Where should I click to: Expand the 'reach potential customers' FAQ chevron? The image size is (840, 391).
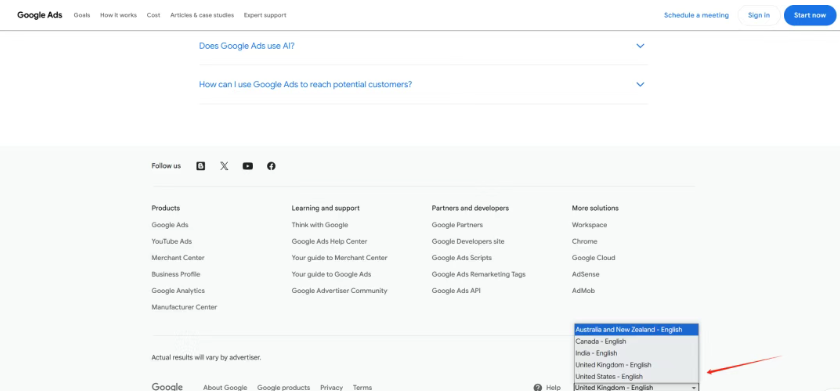tap(640, 85)
